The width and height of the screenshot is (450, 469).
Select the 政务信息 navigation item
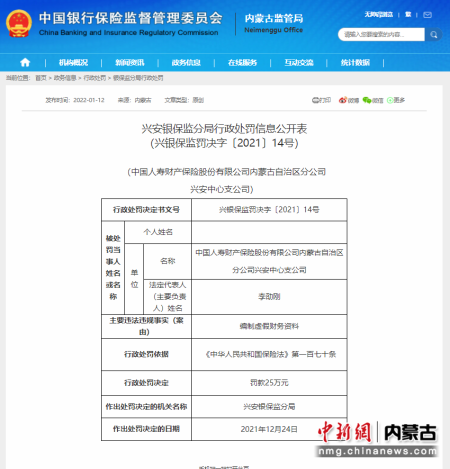[186, 62]
